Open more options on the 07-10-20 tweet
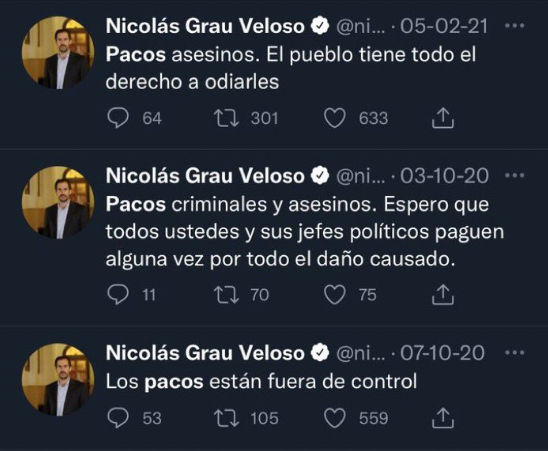548x451 pixels. click(515, 352)
